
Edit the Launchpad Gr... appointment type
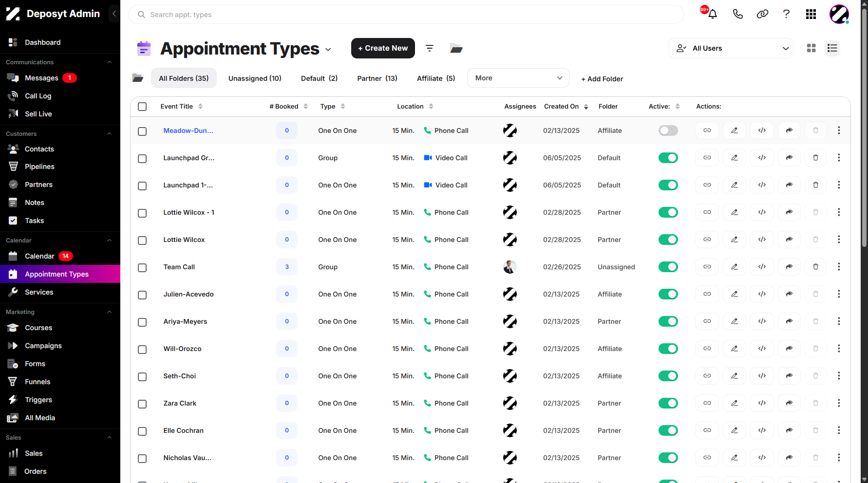735,158
